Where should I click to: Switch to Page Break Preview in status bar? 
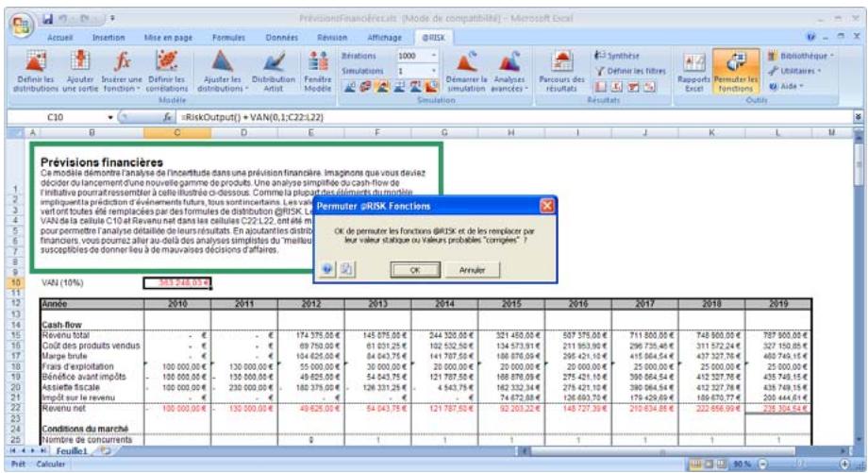click(720, 465)
